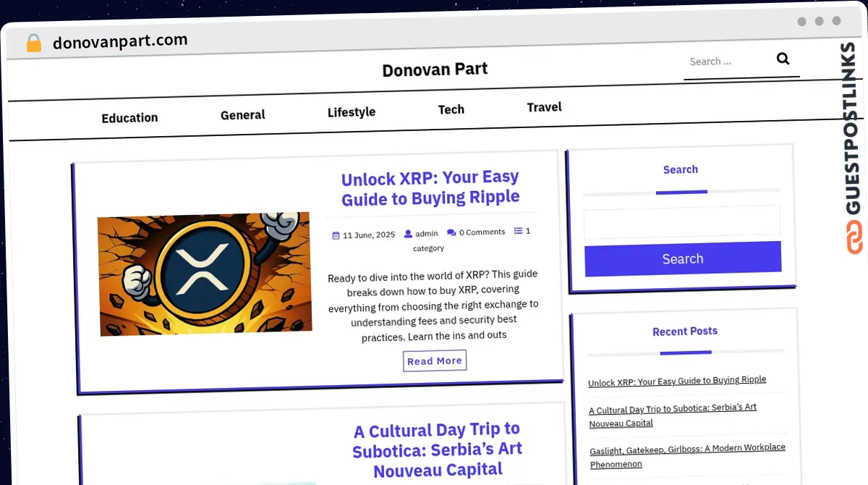Viewport: 868px width, 485px height.
Task: Click the list icon beside 1 category
Action: pyautogui.click(x=518, y=231)
